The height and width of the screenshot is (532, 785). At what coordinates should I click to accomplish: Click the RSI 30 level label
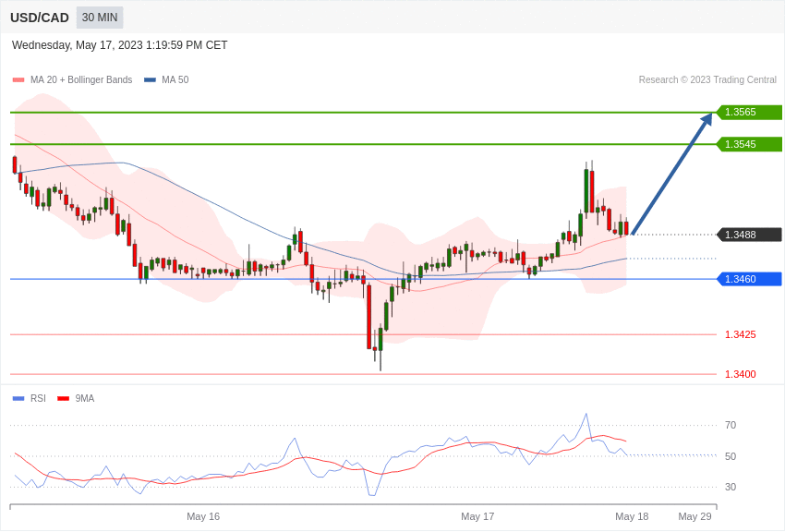click(x=731, y=487)
